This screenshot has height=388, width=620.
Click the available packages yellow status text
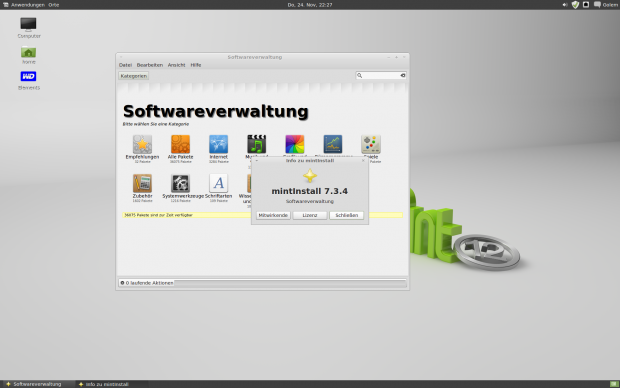click(x=158, y=215)
